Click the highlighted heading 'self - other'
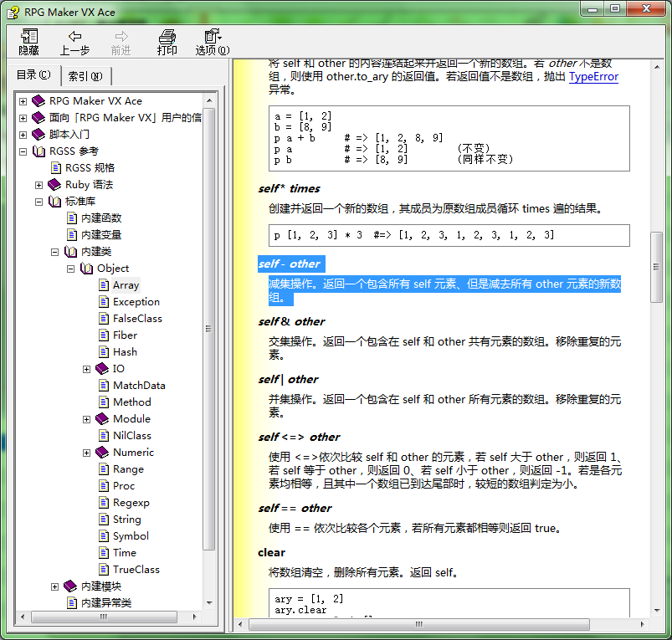Image resolution: width=672 pixels, height=640 pixels. coord(291,264)
